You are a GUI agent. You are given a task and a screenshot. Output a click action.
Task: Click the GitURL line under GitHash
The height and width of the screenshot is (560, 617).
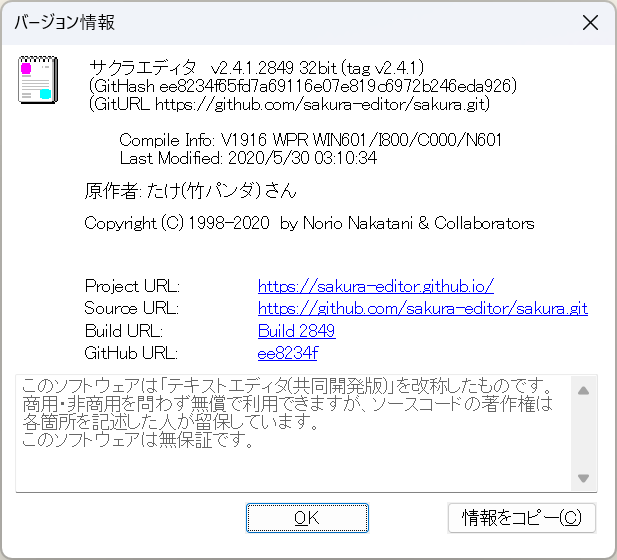(290, 104)
